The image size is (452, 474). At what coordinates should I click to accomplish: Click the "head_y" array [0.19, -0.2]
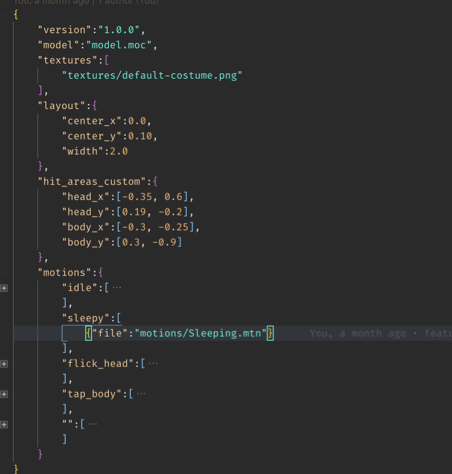152,212
